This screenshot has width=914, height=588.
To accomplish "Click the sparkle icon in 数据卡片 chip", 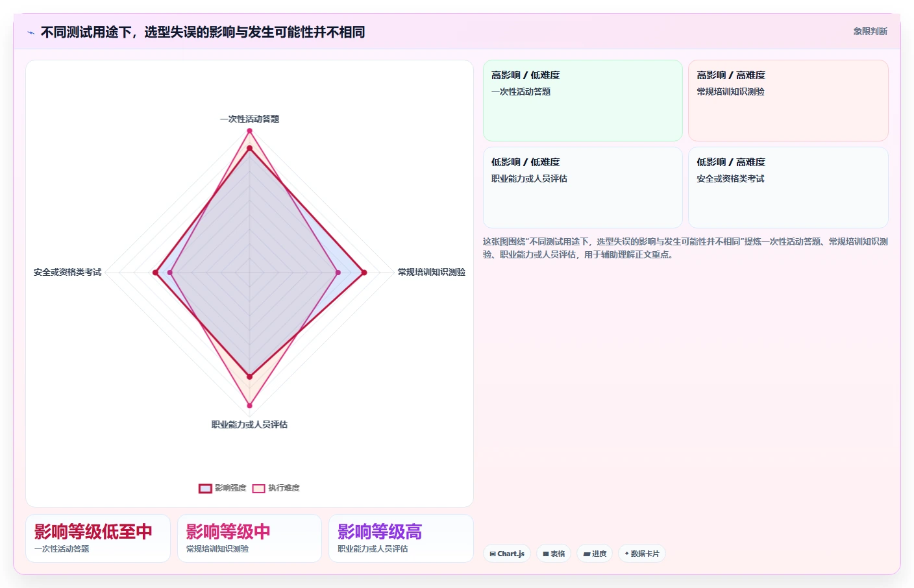I will tap(626, 554).
